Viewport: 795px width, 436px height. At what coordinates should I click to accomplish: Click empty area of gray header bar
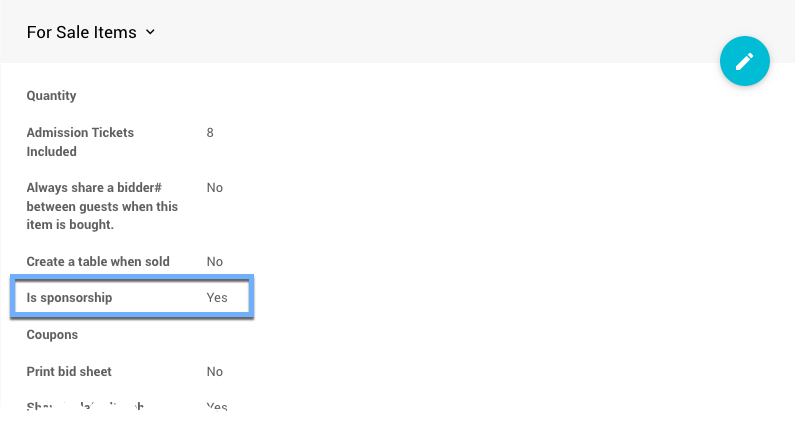[x=450, y=32]
